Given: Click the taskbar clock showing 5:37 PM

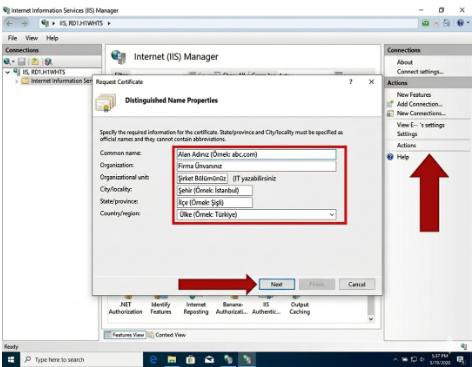Looking at the screenshot, I should (440, 359).
